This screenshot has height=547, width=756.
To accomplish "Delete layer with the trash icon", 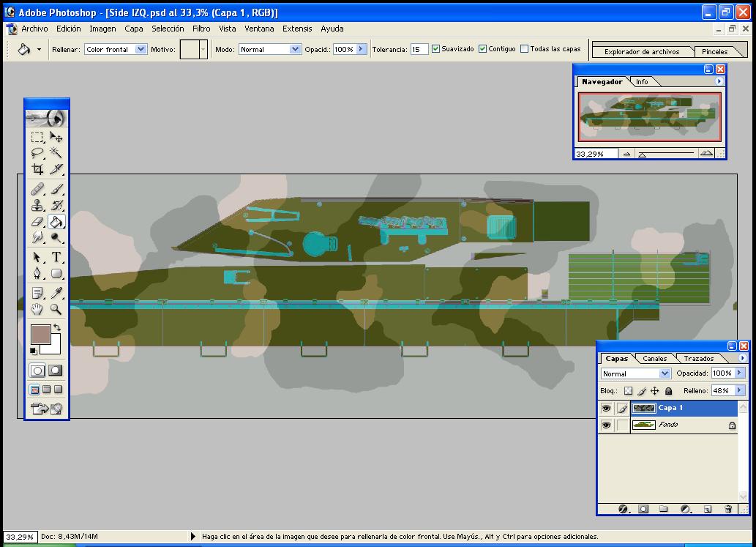I will tap(728, 509).
